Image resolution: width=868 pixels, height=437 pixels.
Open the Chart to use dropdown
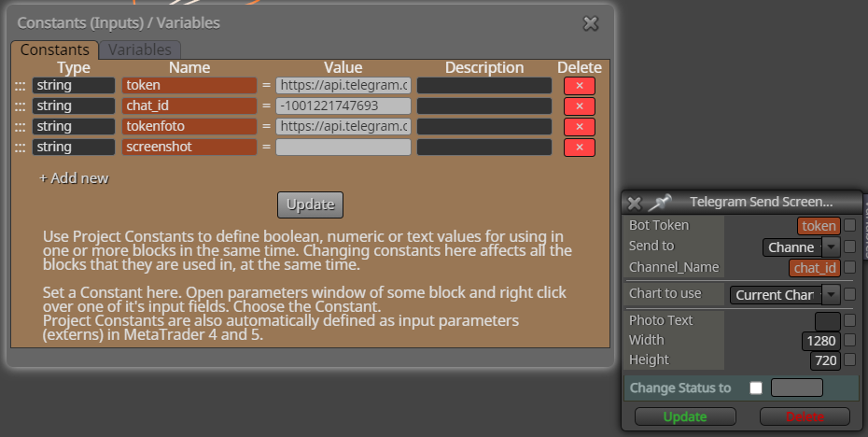(785, 295)
